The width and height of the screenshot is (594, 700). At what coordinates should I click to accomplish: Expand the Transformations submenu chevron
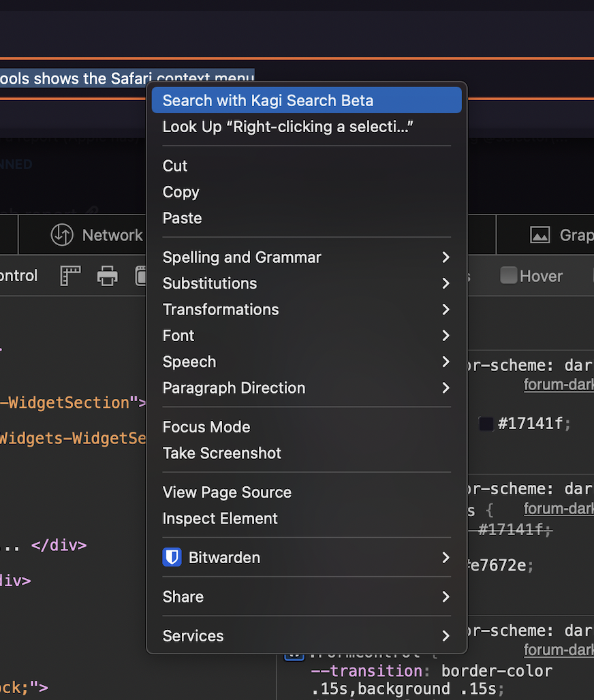tap(445, 310)
